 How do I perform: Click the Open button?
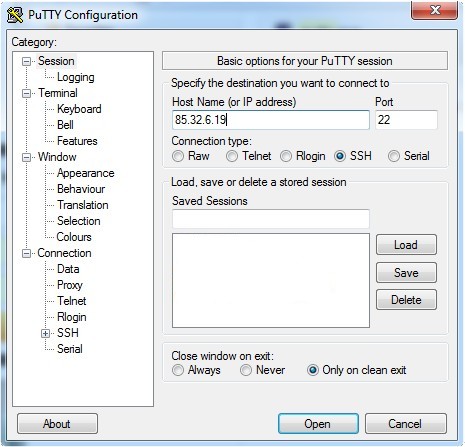[x=318, y=424]
